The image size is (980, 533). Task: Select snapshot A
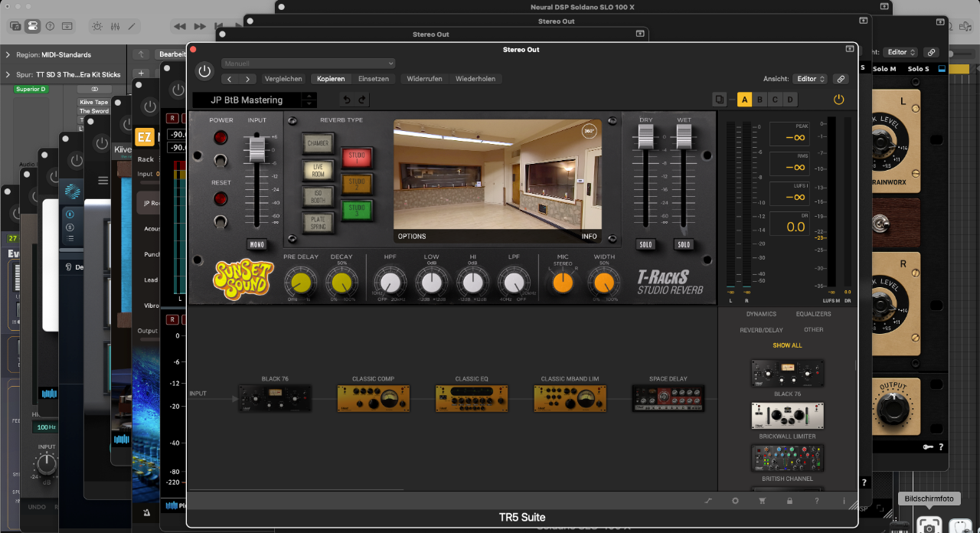point(744,100)
